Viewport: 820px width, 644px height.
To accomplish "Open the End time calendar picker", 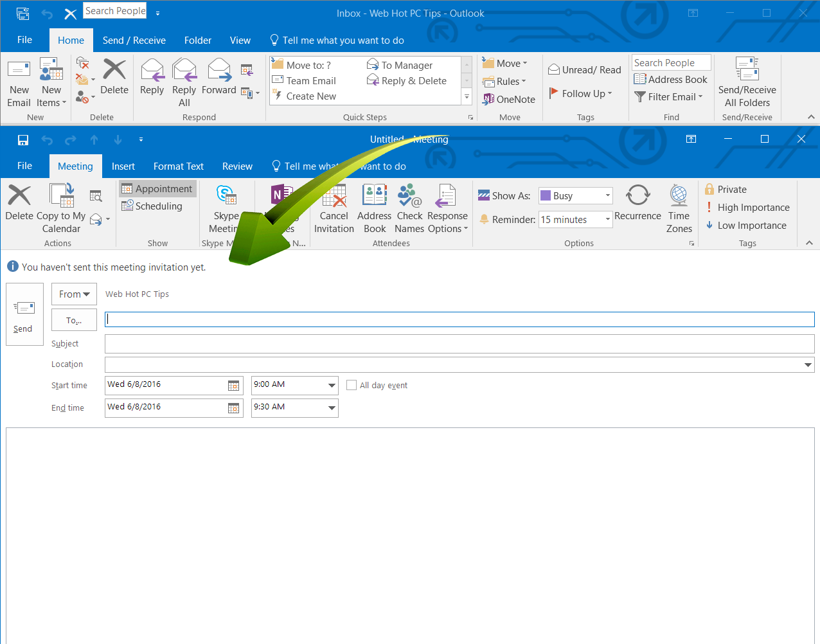I will pyautogui.click(x=234, y=408).
